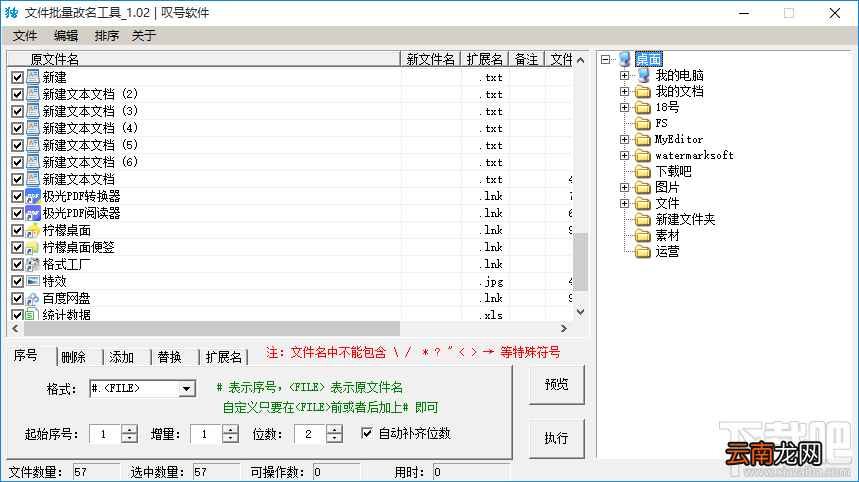Click the 素材 folder icon
This screenshot has width=859, height=482.
(643, 236)
